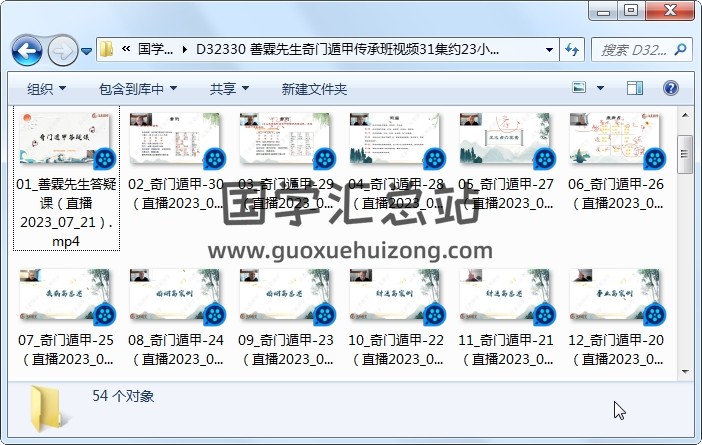This screenshot has width=702, height=445.
Task: Open recent locations dropdown next to Forward
Action: coord(87,50)
